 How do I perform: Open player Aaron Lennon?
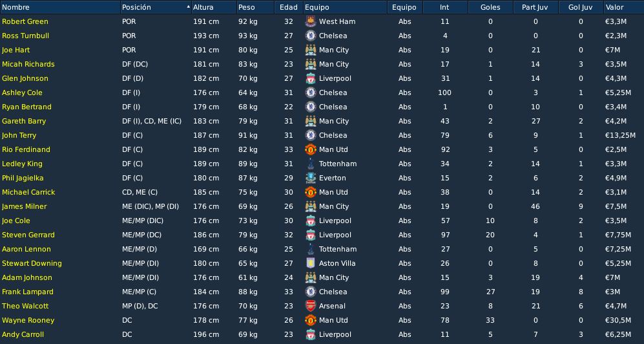click(26, 249)
